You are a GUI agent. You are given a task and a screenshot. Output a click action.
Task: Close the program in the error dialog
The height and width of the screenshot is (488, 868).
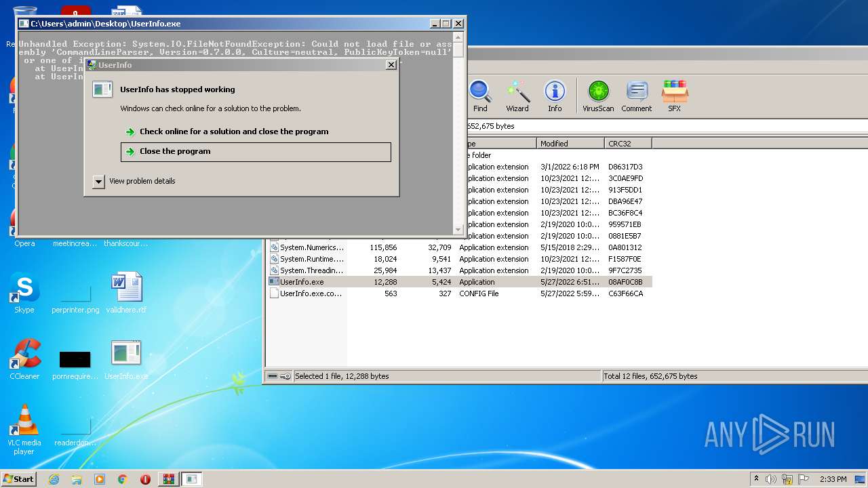point(256,152)
